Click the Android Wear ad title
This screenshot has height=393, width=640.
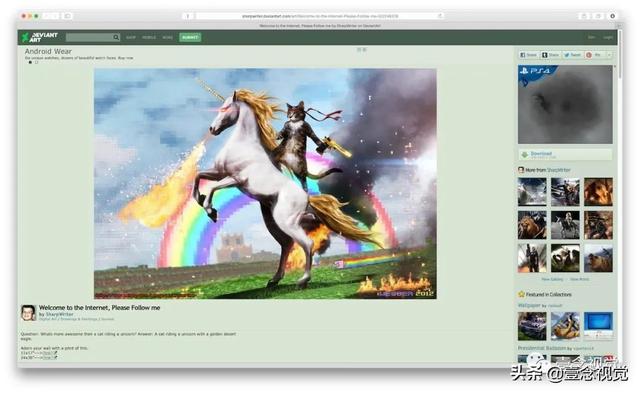tap(48, 51)
